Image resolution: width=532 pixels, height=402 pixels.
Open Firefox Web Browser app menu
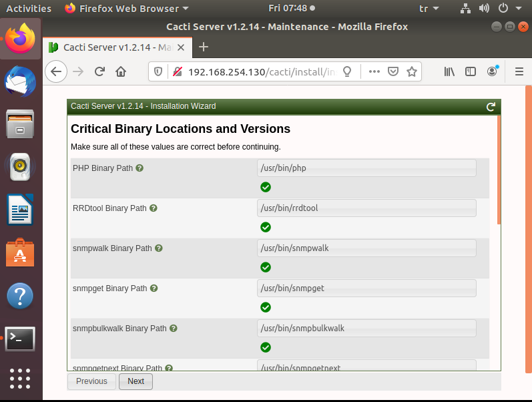(127, 9)
